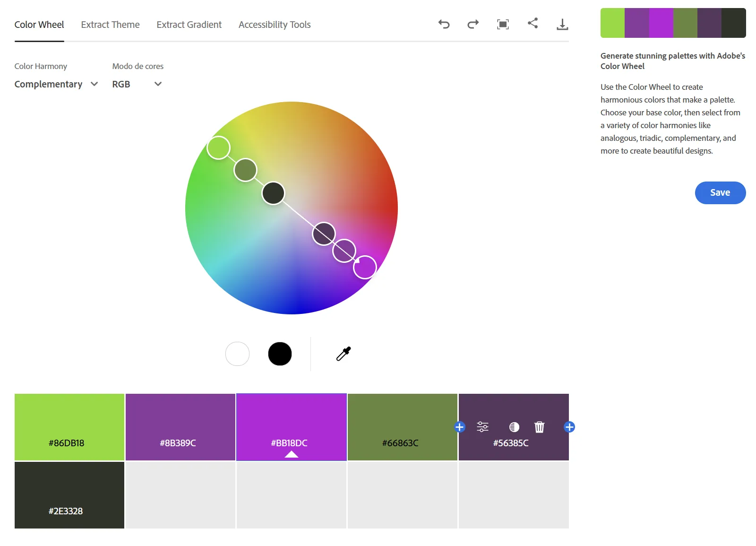Image resolution: width=756 pixels, height=546 pixels.
Task: Pick a color with the eyedropper tool
Action: (344, 354)
